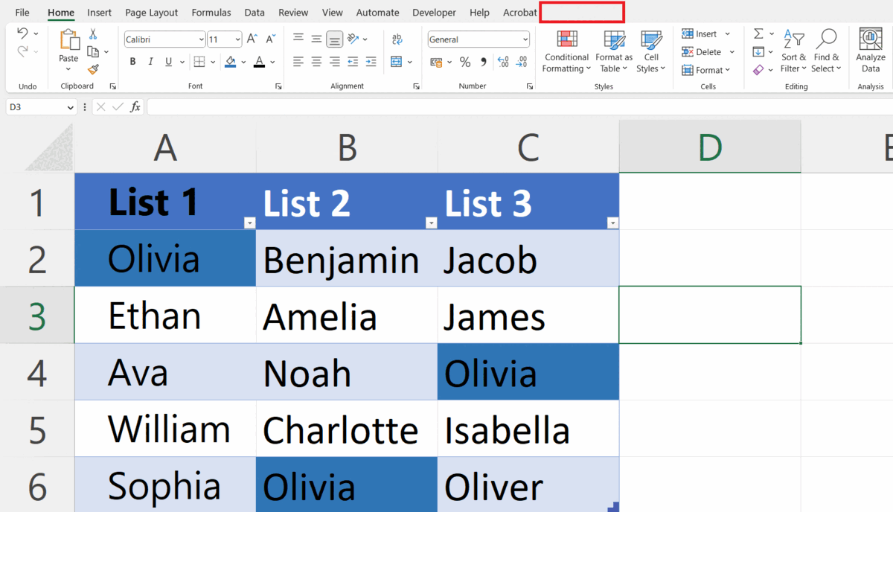Toggle Middle Align vertical alignment
Image resolution: width=893 pixels, height=588 pixels.
click(316, 39)
